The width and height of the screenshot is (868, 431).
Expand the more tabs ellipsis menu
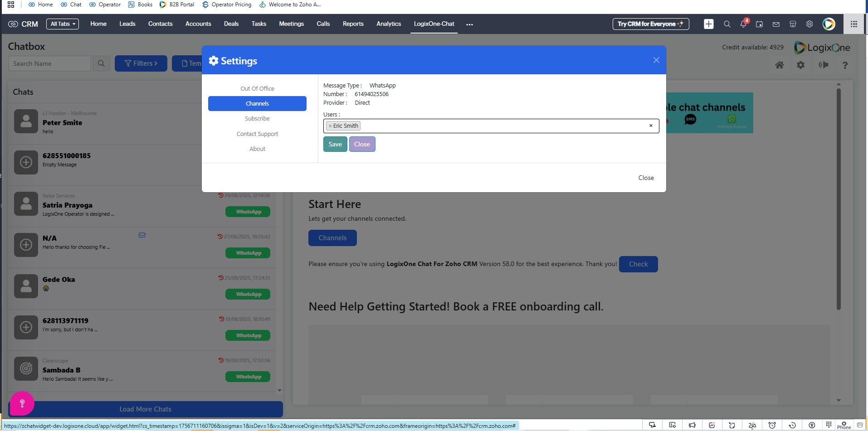click(469, 24)
